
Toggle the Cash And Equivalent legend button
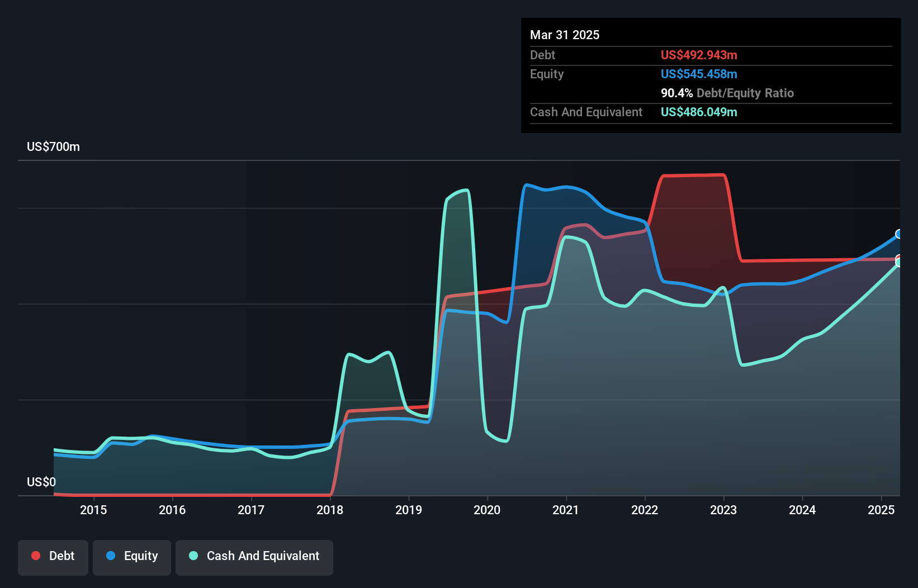pos(254,557)
